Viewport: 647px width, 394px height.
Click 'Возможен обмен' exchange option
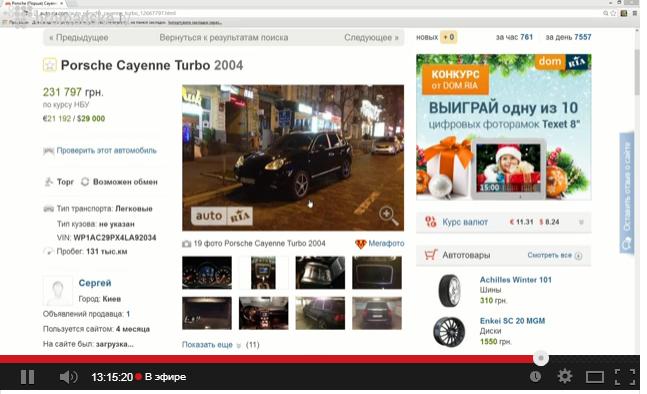pos(119,182)
